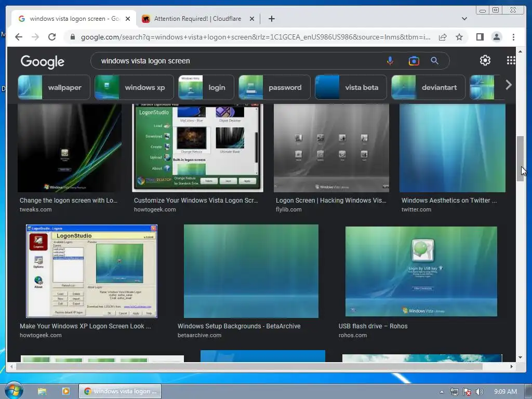Click the page scroll-up arrow
The image size is (532, 399).
coord(520,51)
